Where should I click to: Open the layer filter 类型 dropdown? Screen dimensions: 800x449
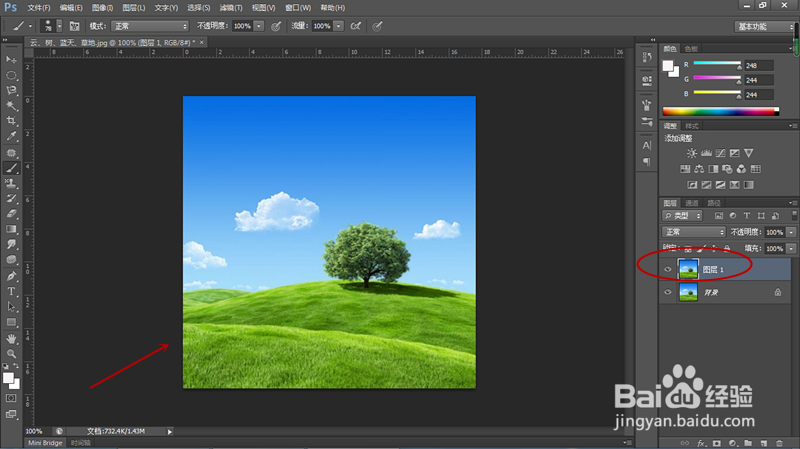tap(683, 216)
